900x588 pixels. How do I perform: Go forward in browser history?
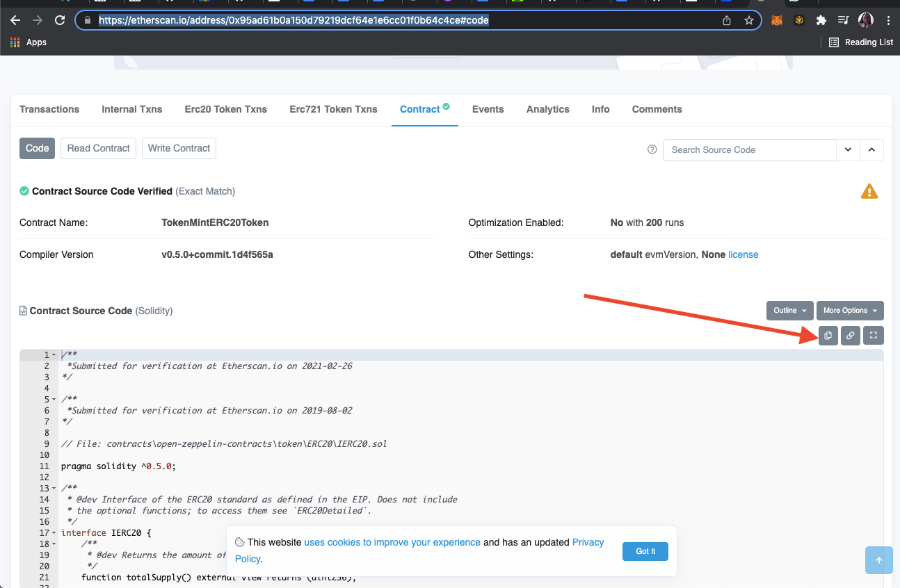click(x=38, y=20)
